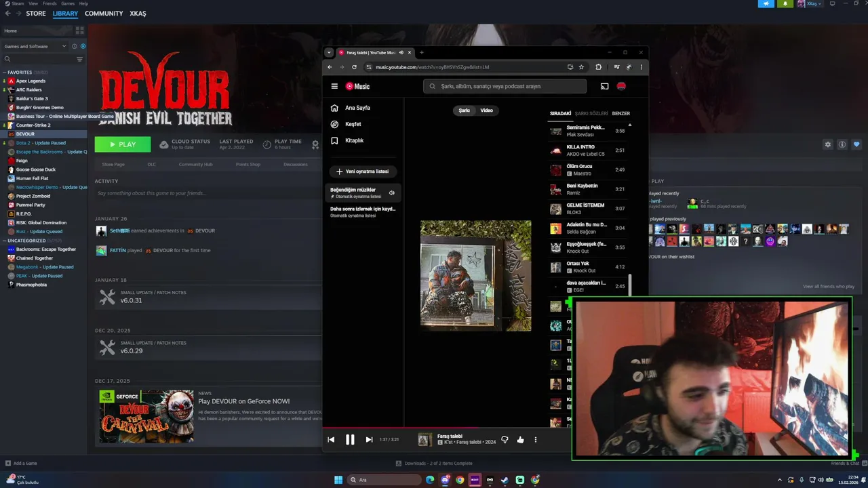Open the Steam View menu
The height and width of the screenshot is (488, 868).
[x=33, y=3]
